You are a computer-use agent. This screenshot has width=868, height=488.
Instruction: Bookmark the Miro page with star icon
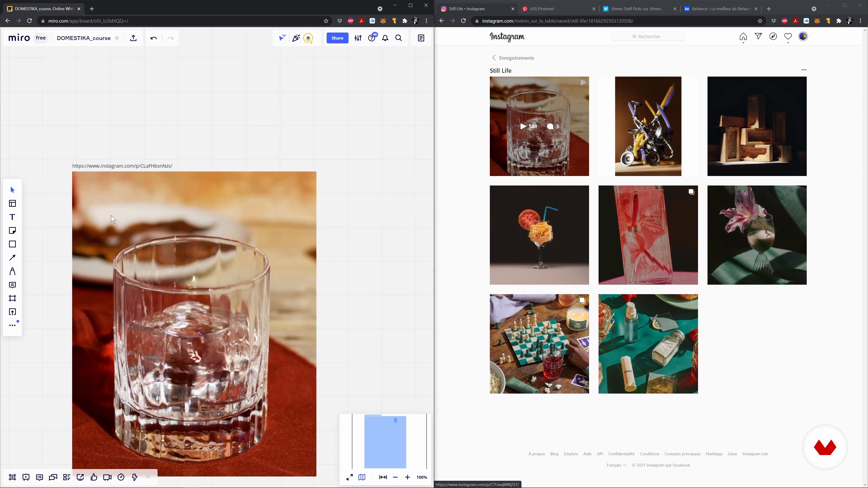[x=326, y=21]
